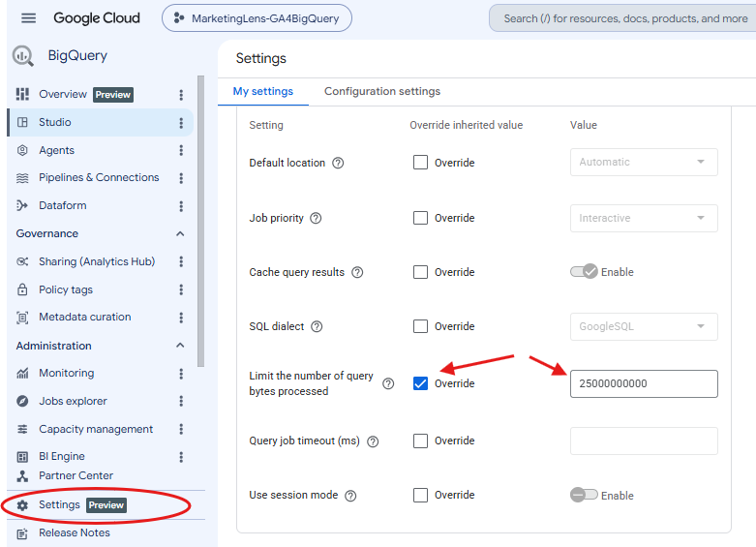Image resolution: width=756 pixels, height=547 pixels.
Task: Click the Partner Center icon
Action: [x=22, y=476]
